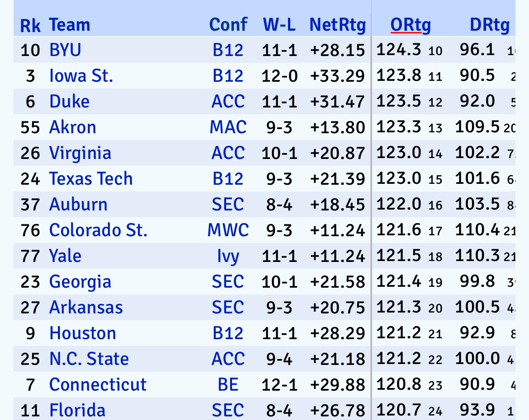Click the Conf column header
The image size is (529, 420).
tap(228, 25)
